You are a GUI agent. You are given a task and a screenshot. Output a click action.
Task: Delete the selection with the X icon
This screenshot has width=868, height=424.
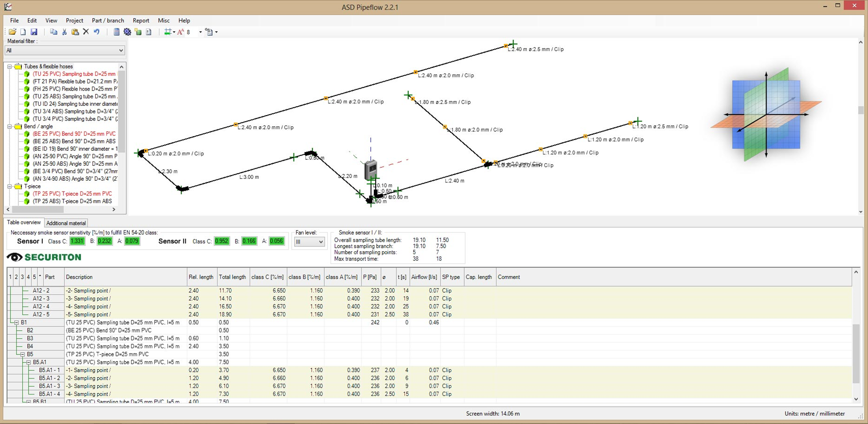(x=86, y=32)
